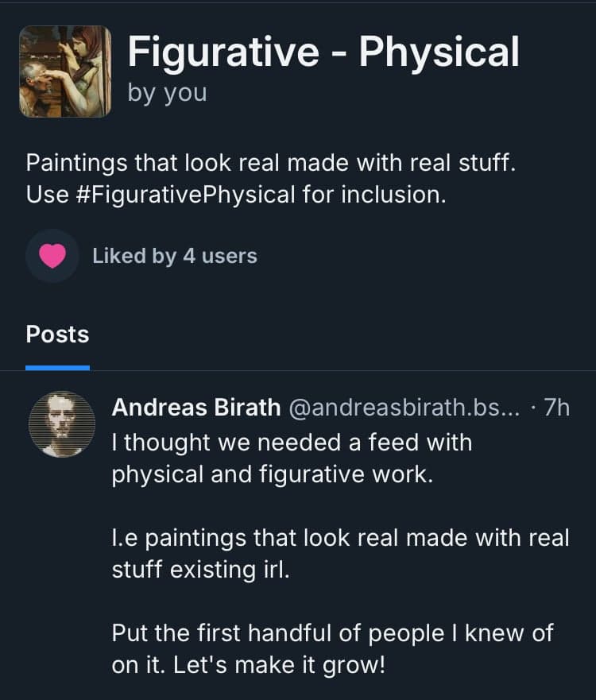View the Liked by 4 users list
This screenshot has height=700, width=596.
click(x=175, y=256)
